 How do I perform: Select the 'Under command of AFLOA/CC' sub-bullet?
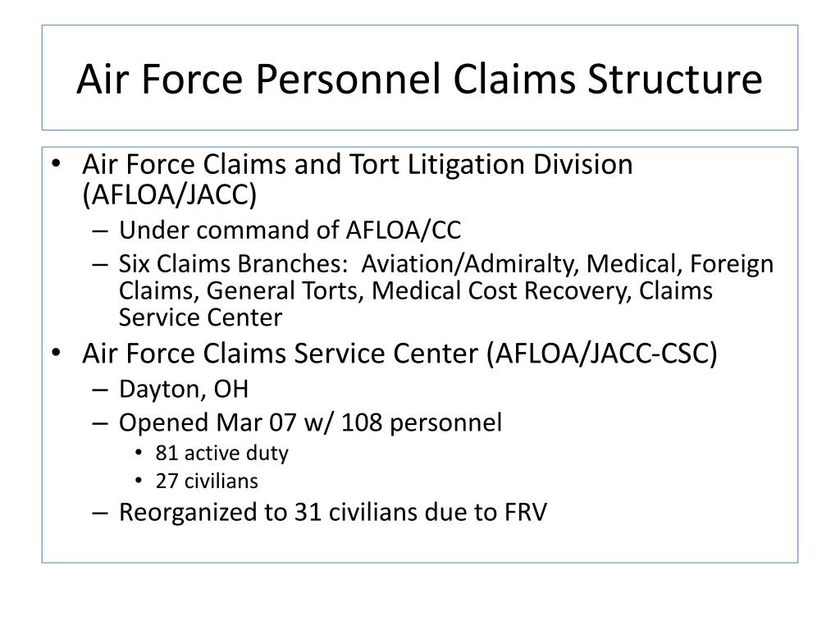point(290,231)
